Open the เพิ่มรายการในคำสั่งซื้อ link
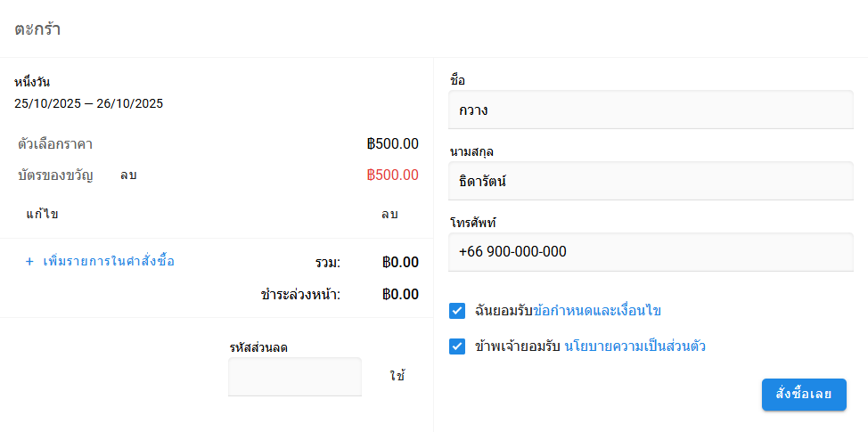Viewport: 868px width, 432px height. coord(109,262)
